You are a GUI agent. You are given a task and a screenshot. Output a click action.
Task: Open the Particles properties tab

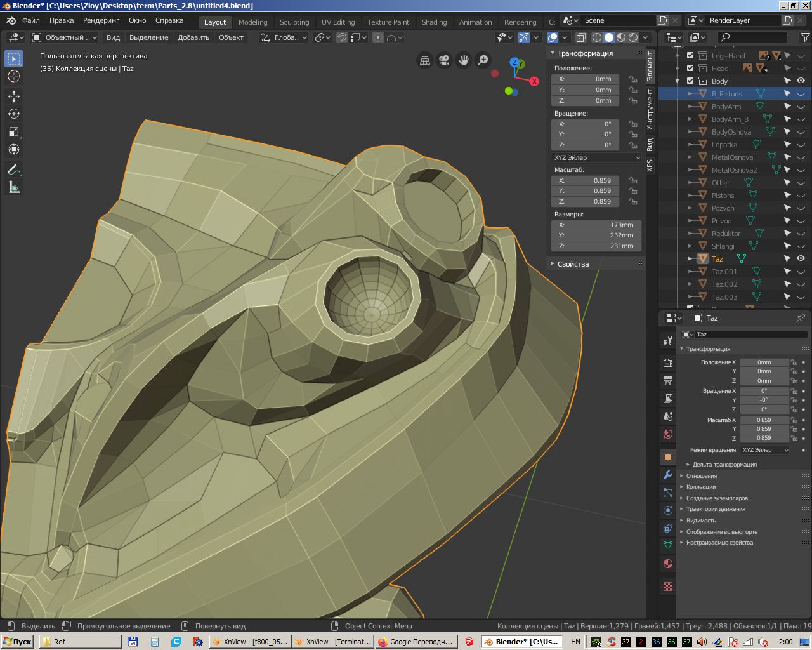667,493
